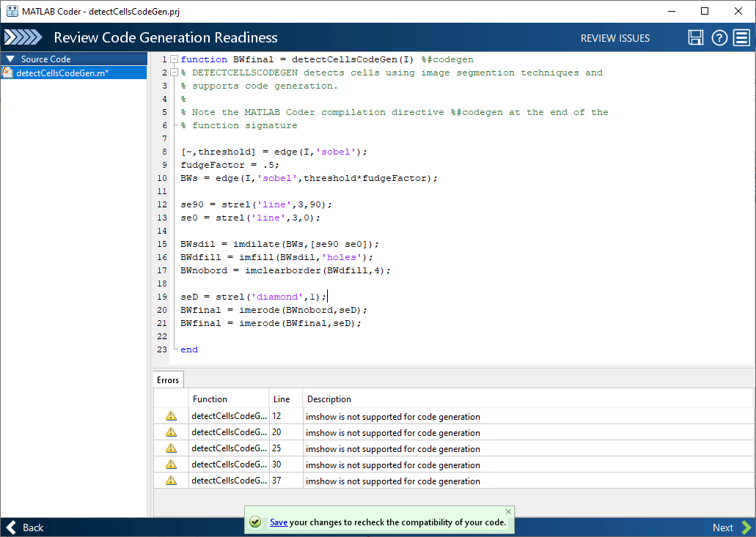756x537 pixels.
Task: Switch to the Errors tab
Action: pos(168,379)
